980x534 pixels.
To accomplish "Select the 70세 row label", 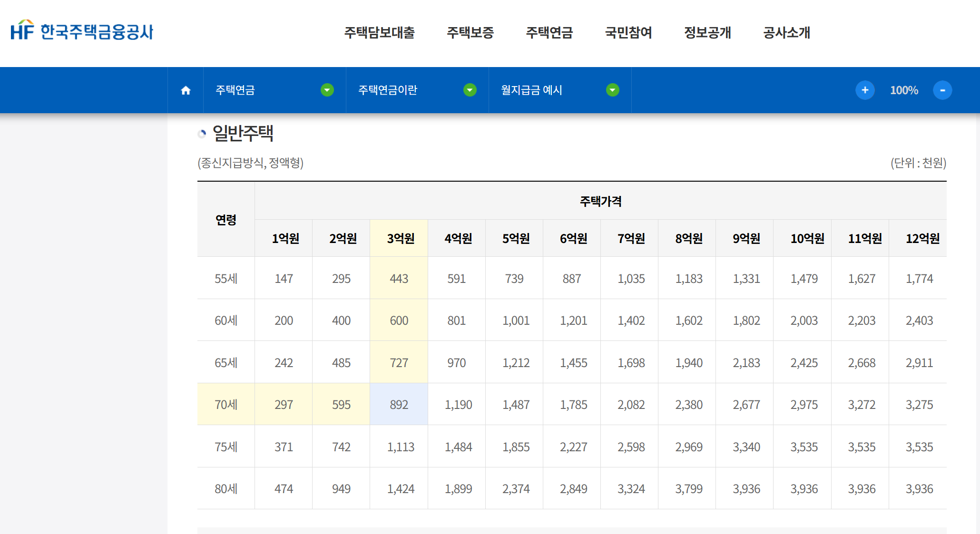I will [226, 405].
